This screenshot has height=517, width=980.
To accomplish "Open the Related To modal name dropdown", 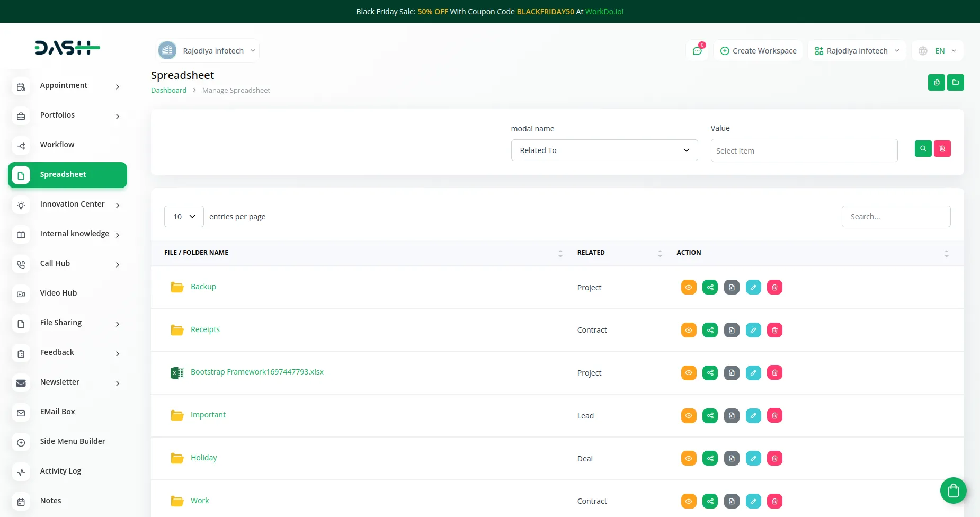I will click(x=604, y=150).
